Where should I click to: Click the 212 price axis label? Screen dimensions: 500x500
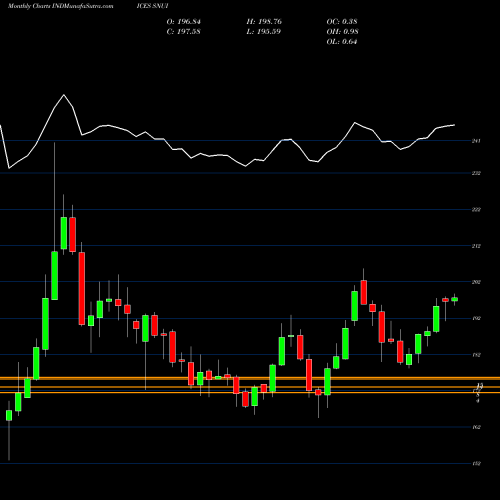[476, 246]
